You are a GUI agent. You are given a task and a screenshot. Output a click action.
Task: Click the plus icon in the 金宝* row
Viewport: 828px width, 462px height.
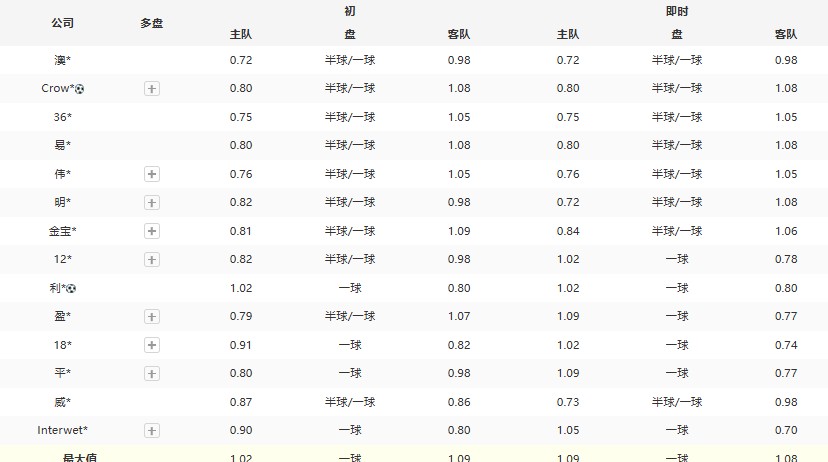coord(152,231)
